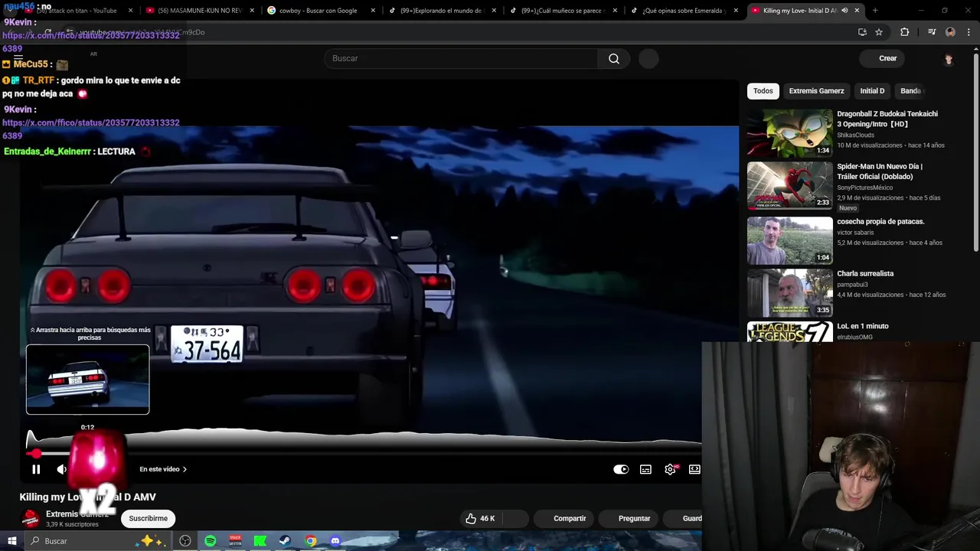
Task: Switch to the MASAMUNE-KUN NO REV tab
Action: [x=195, y=11]
